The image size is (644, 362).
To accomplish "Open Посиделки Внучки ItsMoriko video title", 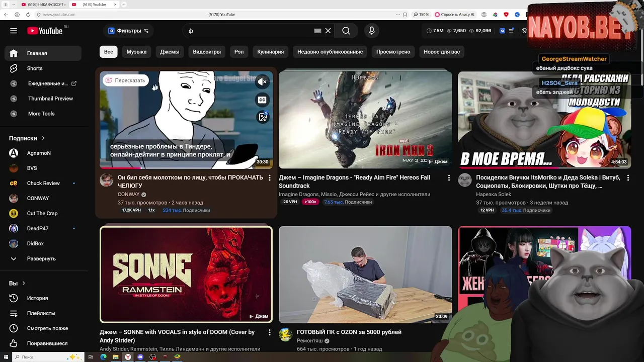I will pyautogui.click(x=548, y=182).
